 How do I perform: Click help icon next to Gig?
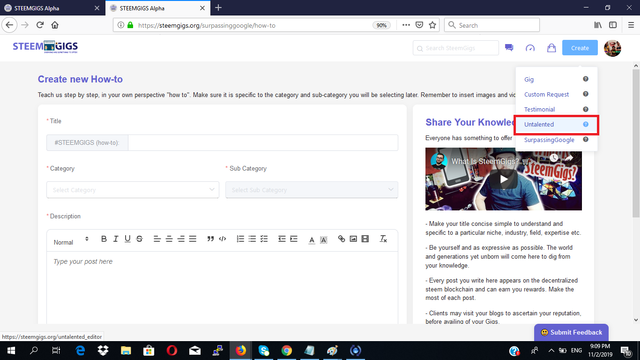click(585, 79)
